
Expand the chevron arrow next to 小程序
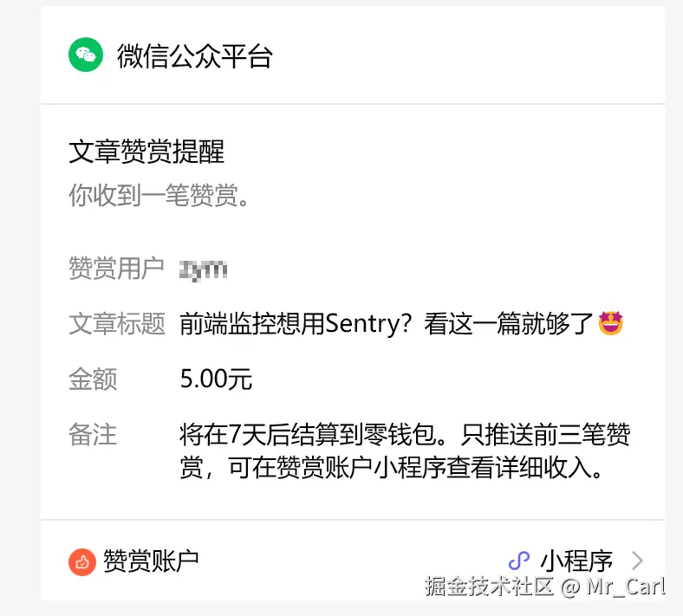click(x=637, y=561)
